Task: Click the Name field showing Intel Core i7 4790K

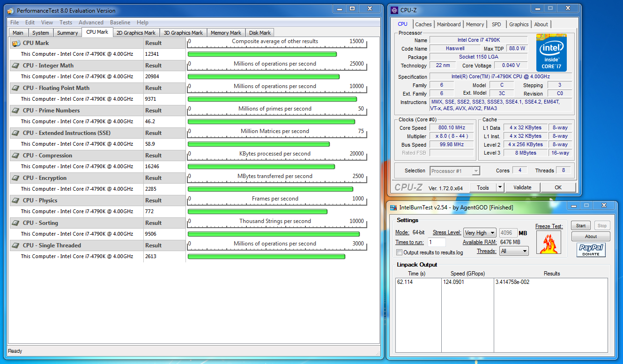Action: (x=479, y=40)
